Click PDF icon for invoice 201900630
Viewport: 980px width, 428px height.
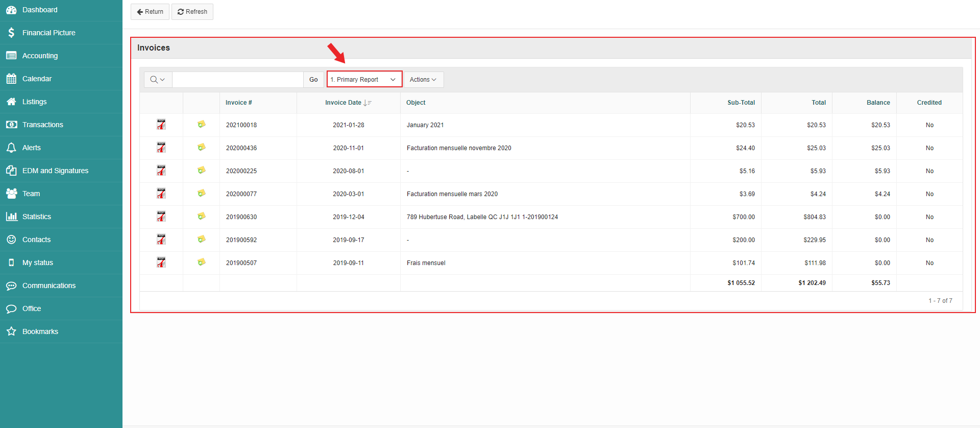coord(161,217)
